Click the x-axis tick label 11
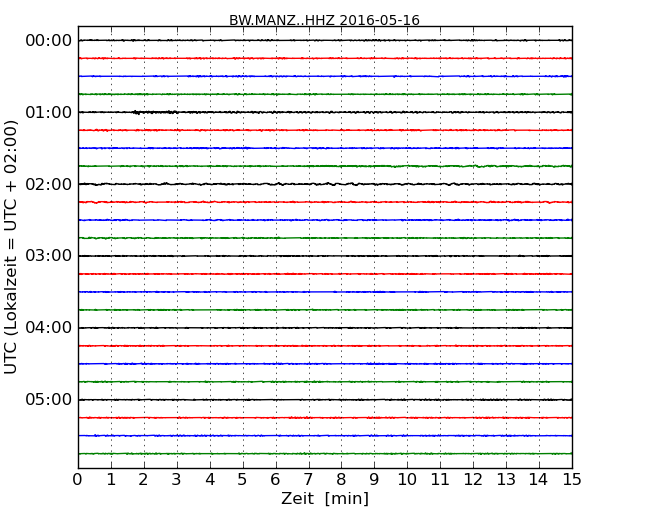This screenshot has height=520, width=650. 440,480
